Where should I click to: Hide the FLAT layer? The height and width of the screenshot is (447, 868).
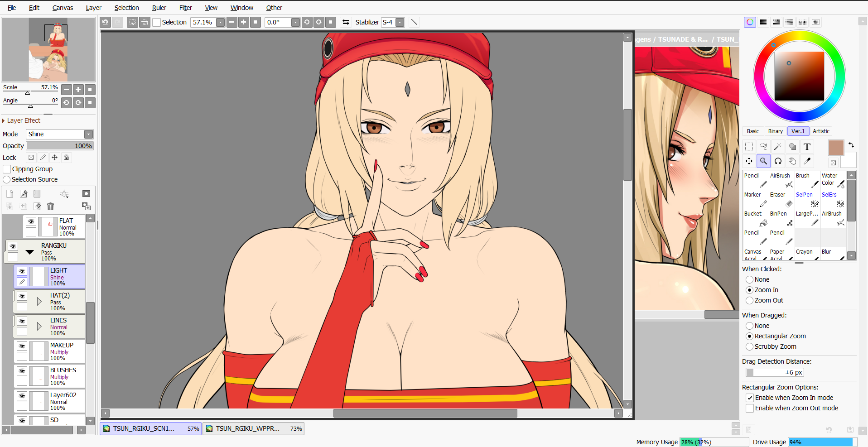(31, 221)
